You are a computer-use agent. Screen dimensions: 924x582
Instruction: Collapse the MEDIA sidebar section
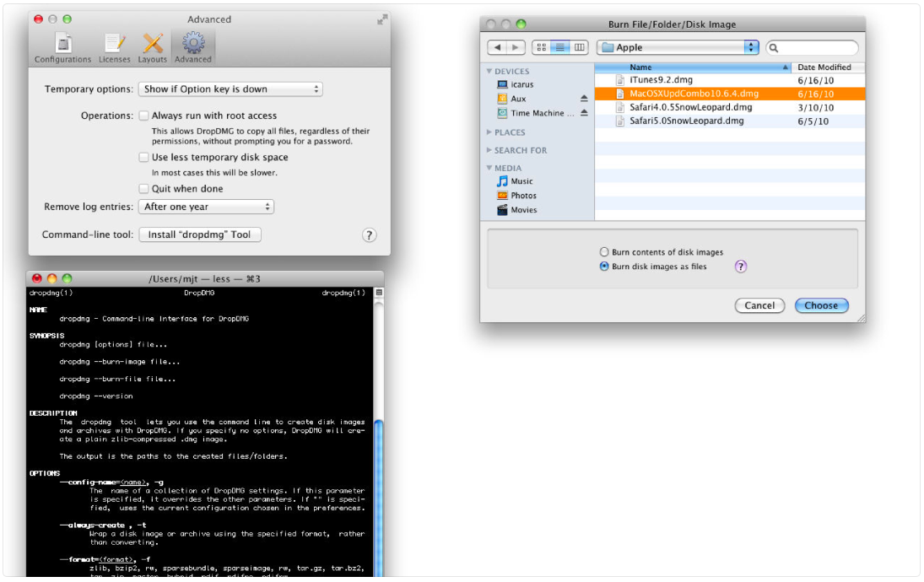coord(489,168)
